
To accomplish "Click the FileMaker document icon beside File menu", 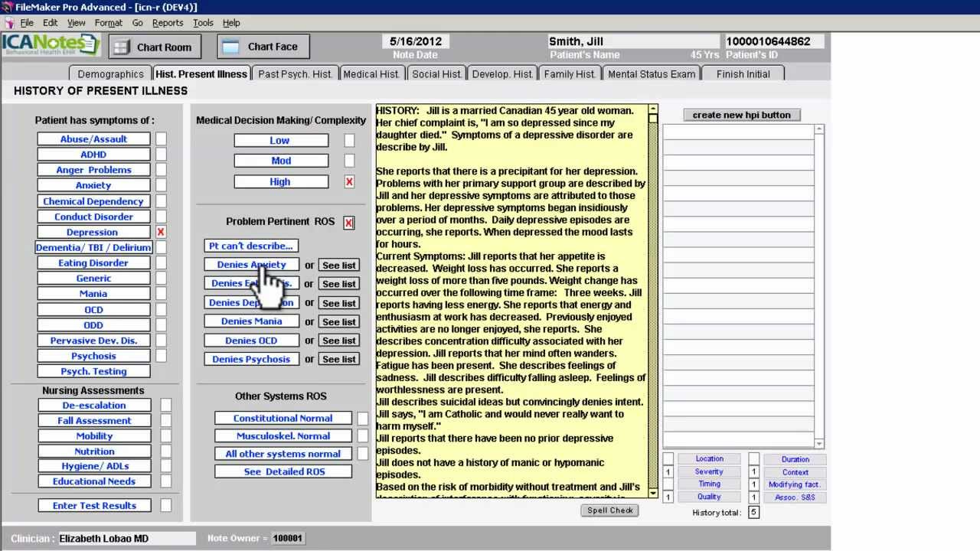I will point(9,23).
